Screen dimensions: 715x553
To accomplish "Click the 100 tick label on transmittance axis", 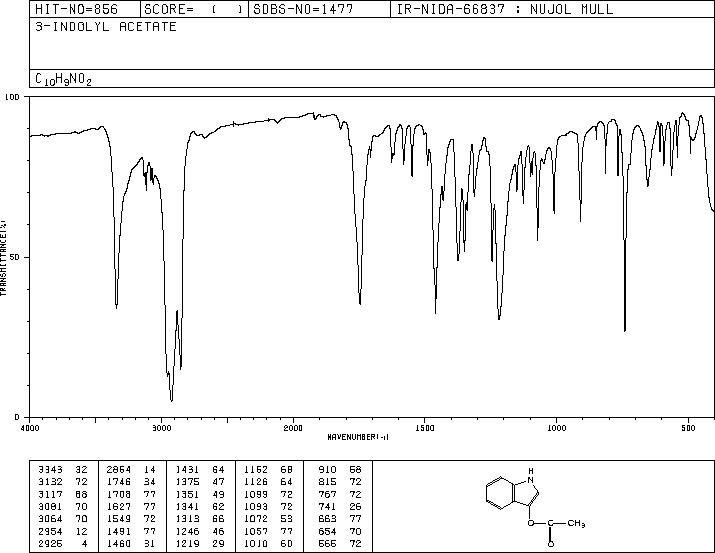I will [x=12, y=97].
